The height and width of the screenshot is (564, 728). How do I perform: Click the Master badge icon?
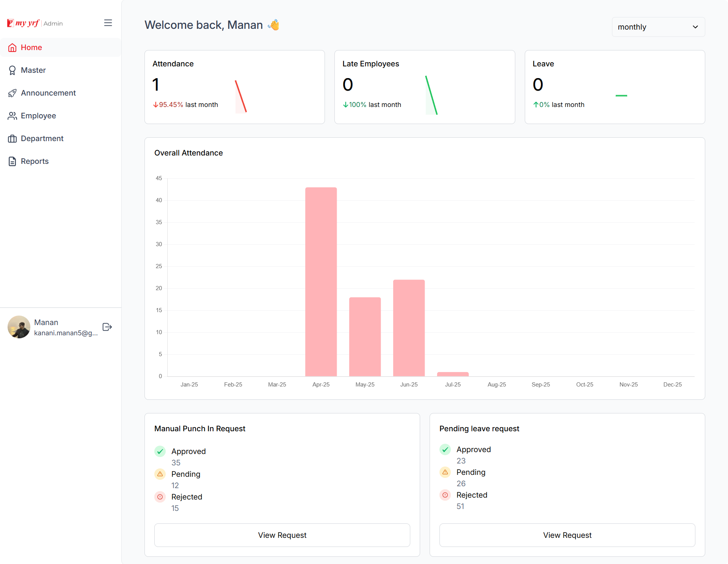[x=13, y=70]
